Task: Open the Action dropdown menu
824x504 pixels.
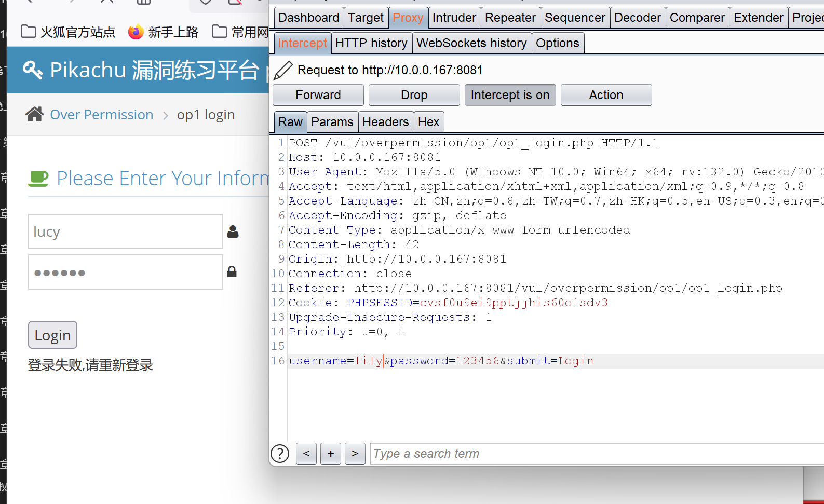Action: [x=606, y=95]
